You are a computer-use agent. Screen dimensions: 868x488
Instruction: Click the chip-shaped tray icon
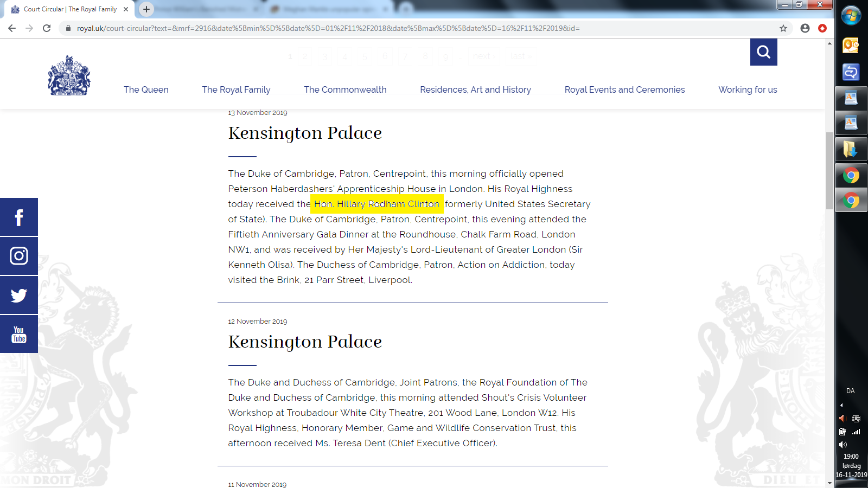pyautogui.click(x=856, y=419)
